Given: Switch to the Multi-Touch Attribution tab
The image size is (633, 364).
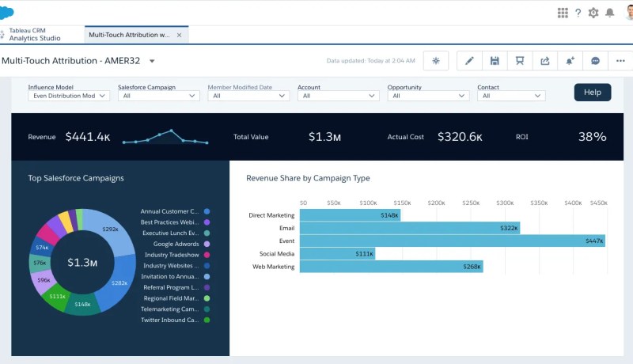Looking at the screenshot, I should click(x=129, y=35).
